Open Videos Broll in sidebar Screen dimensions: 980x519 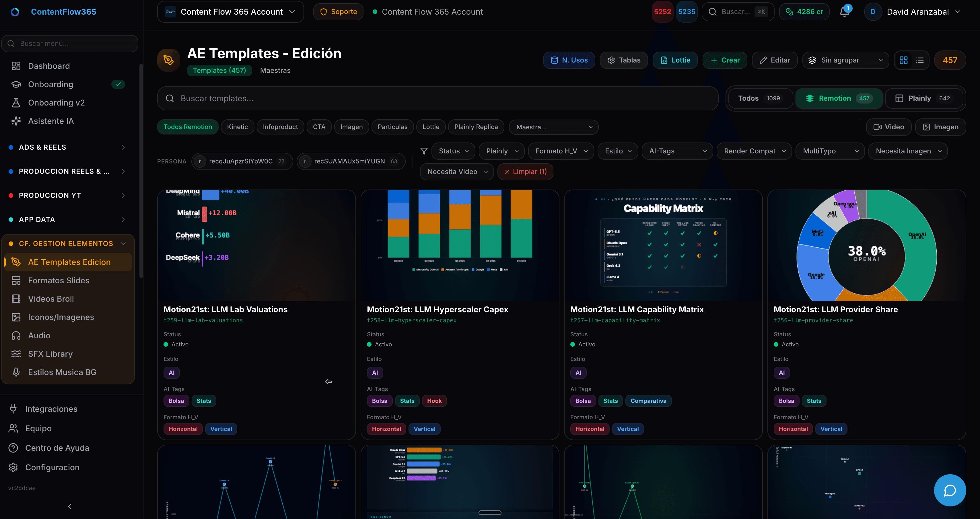click(x=69, y=298)
